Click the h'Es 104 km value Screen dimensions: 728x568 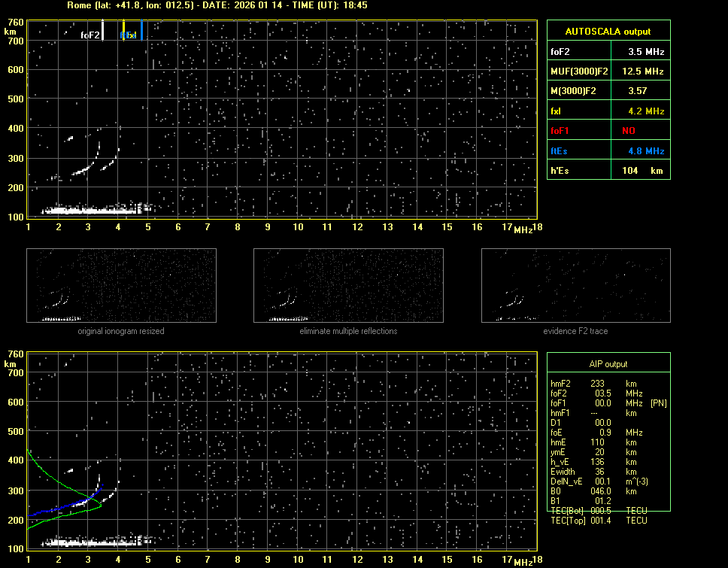coord(640,171)
